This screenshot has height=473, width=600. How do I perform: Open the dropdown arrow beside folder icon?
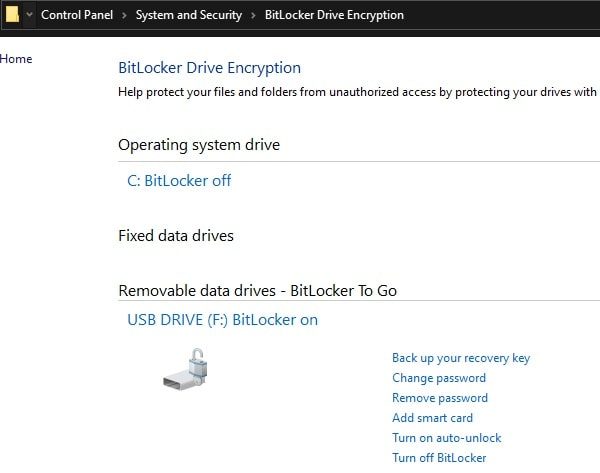point(29,15)
